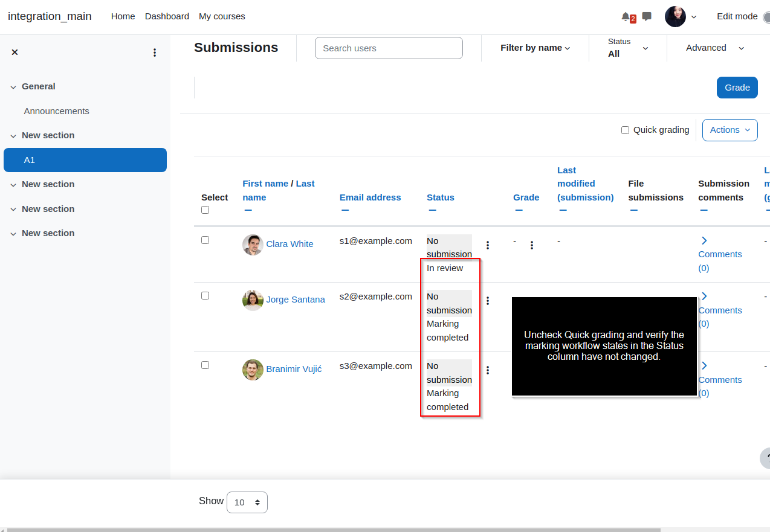Click the horizontal scrollbar at page bottom
This screenshot has height=532, width=770.
click(334, 530)
